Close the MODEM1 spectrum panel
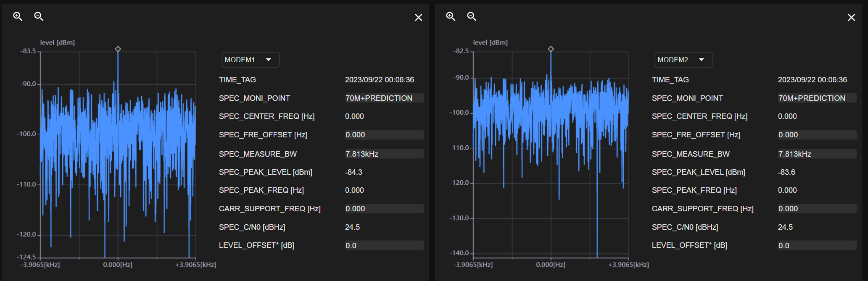This screenshot has width=868, height=281. coord(418,17)
